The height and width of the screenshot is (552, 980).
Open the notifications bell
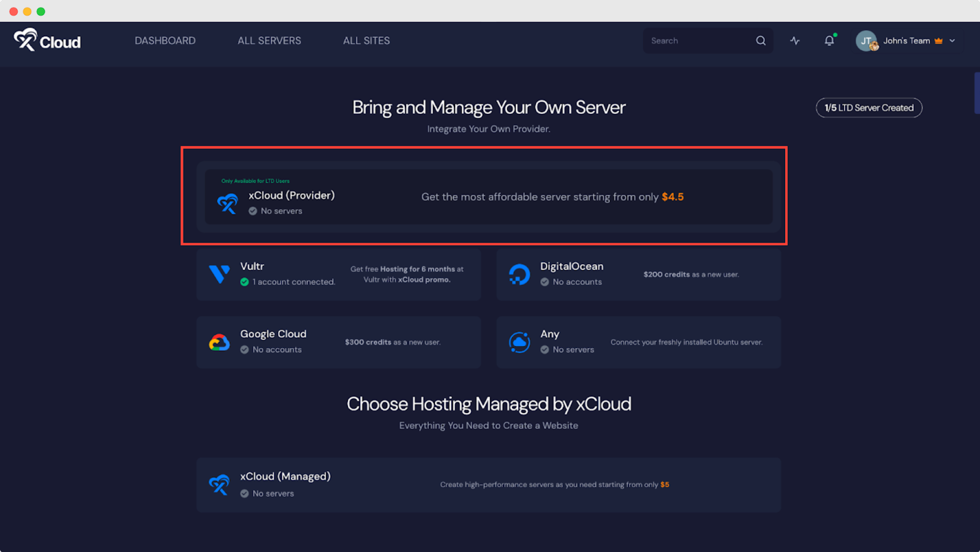coord(829,40)
